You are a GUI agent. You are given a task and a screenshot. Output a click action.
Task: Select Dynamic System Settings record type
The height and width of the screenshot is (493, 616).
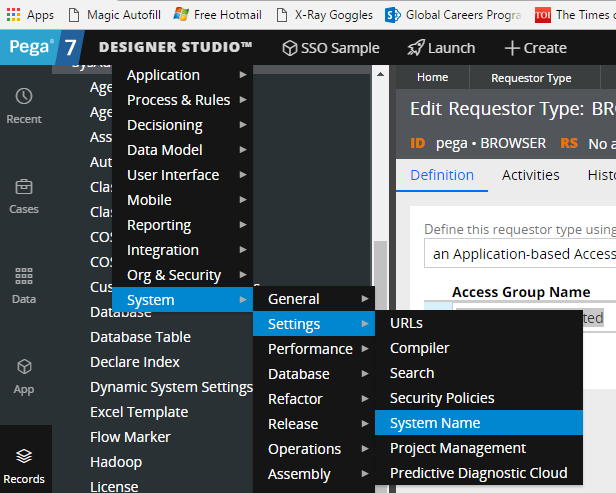(x=171, y=387)
